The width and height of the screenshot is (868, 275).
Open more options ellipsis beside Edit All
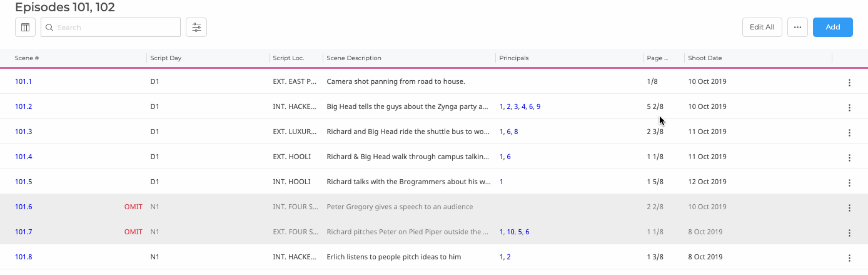coord(797,28)
